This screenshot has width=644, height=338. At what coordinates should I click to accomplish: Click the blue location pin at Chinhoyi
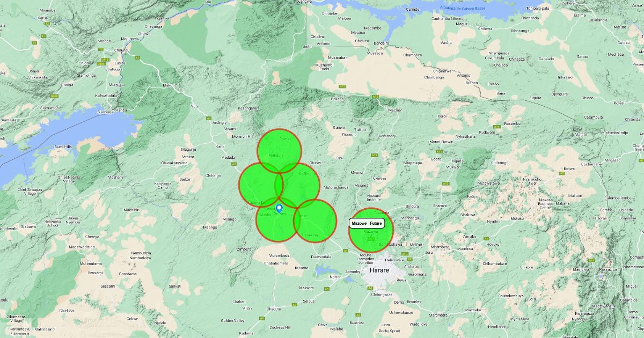(x=279, y=208)
